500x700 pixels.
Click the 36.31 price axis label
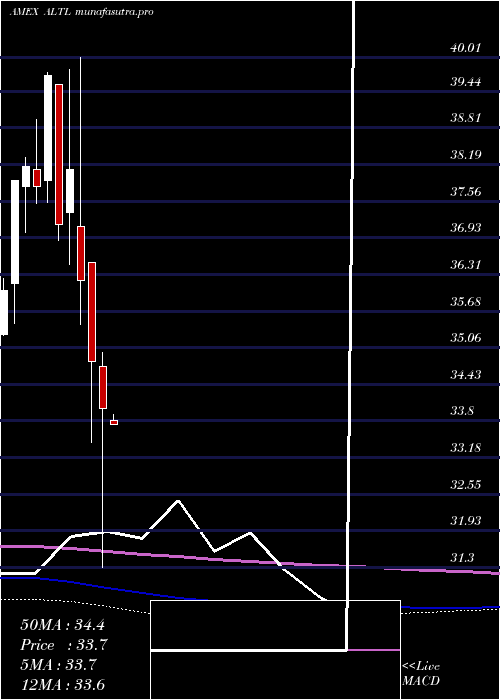(x=466, y=265)
